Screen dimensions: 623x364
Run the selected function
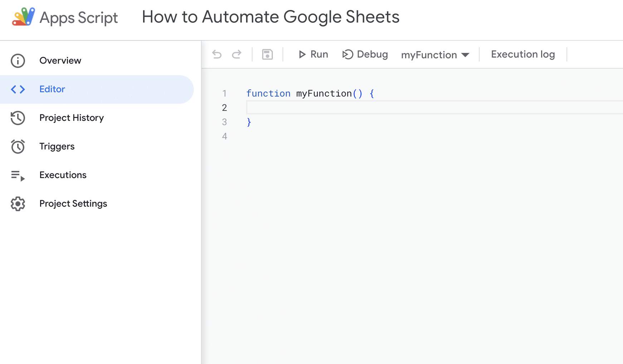(313, 54)
